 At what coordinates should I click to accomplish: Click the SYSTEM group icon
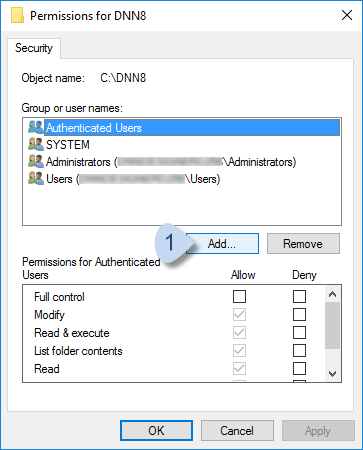click(36, 144)
